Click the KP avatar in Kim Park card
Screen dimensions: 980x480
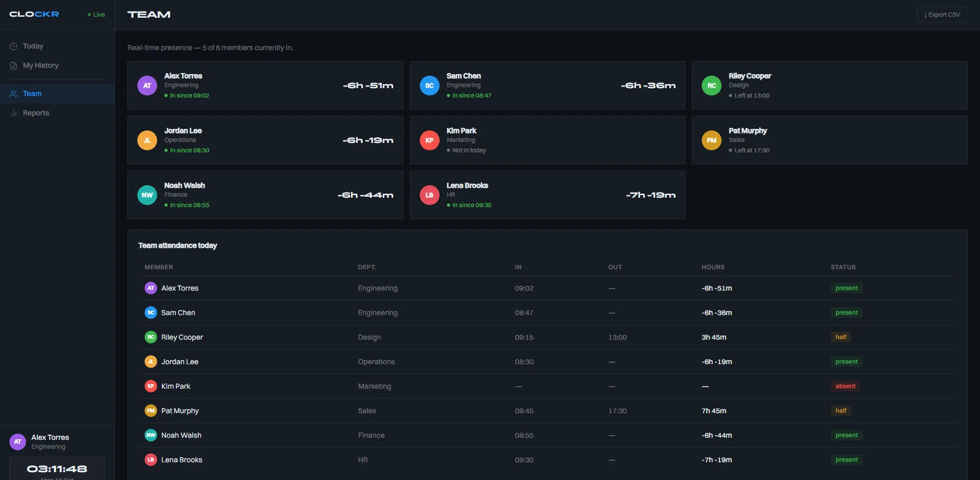(429, 140)
